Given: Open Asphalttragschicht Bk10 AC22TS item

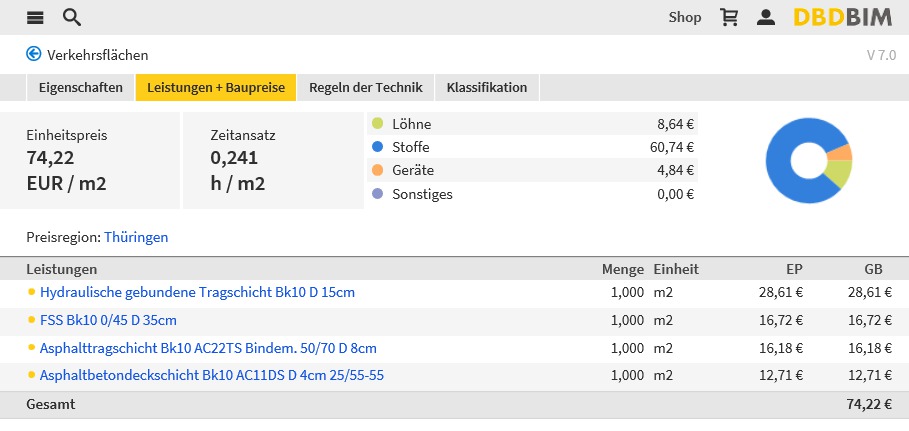Looking at the screenshot, I should [x=208, y=348].
